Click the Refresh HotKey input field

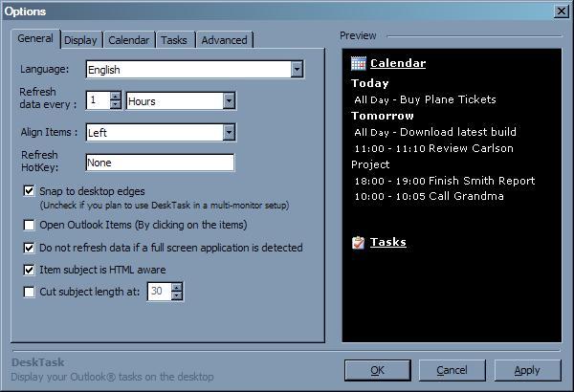(x=160, y=163)
